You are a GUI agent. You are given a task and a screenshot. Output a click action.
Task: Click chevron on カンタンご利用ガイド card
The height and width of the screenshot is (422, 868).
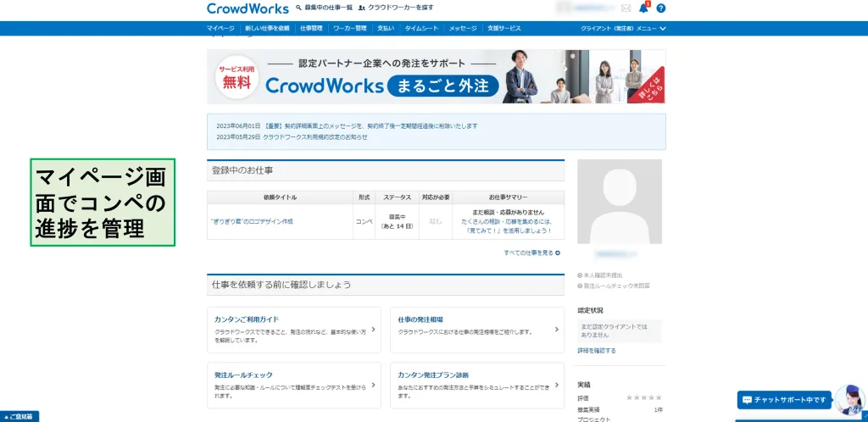click(373, 330)
